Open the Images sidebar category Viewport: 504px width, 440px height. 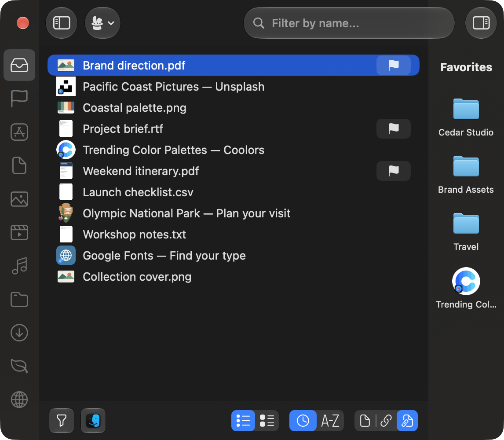[19, 199]
